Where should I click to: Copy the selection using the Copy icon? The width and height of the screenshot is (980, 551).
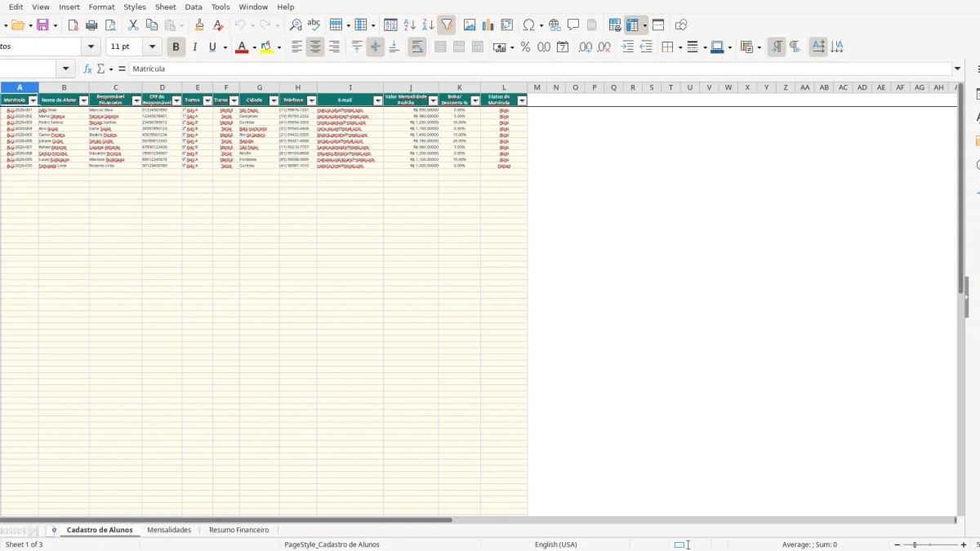pyautogui.click(x=152, y=25)
